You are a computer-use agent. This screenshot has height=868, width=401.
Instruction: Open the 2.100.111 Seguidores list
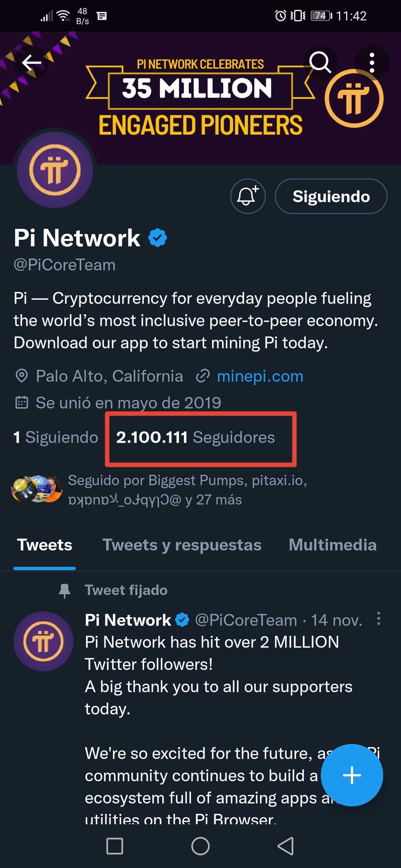point(196,437)
